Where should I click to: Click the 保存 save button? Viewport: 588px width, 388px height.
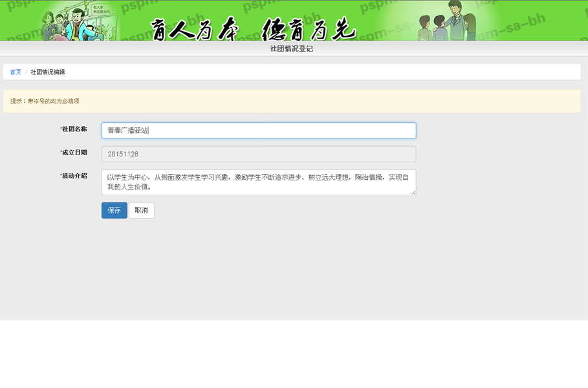[114, 210]
